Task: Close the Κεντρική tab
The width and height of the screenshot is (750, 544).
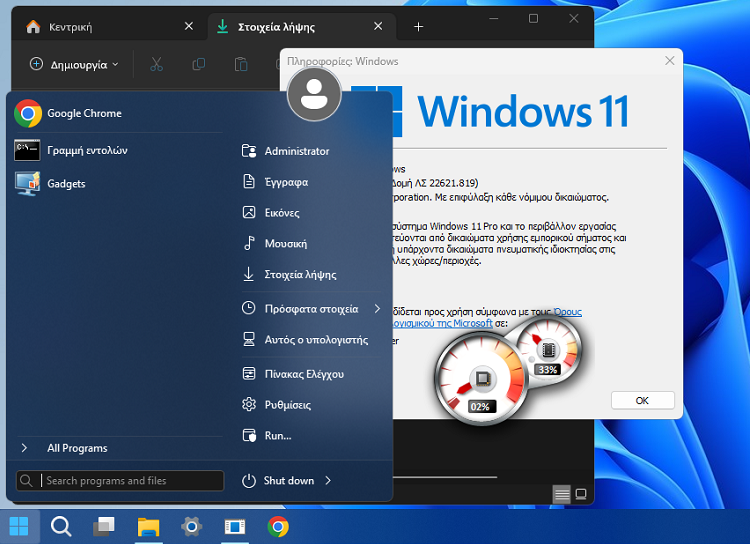Action: [x=189, y=26]
